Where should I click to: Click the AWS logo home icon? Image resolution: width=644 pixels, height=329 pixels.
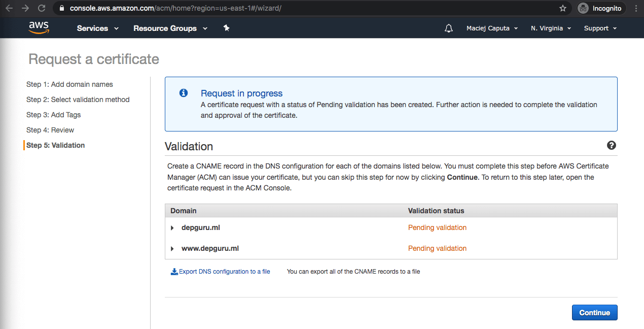[x=39, y=28]
